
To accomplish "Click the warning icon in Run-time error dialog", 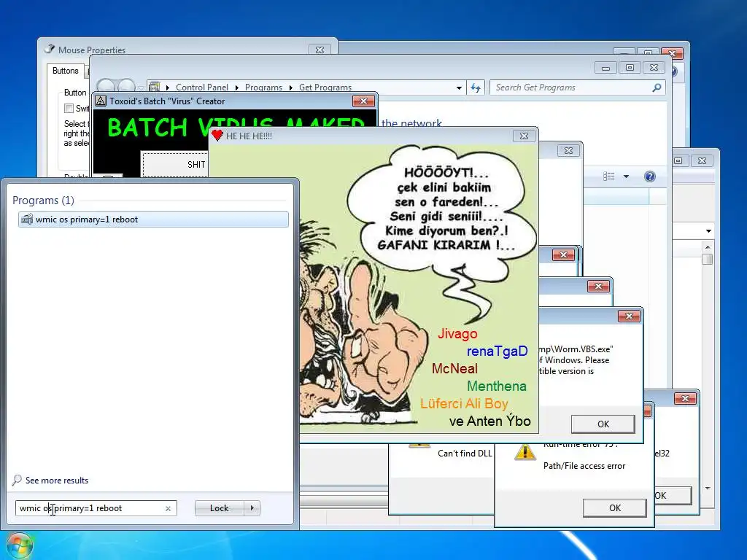I will pyautogui.click(x=525, y=451).
